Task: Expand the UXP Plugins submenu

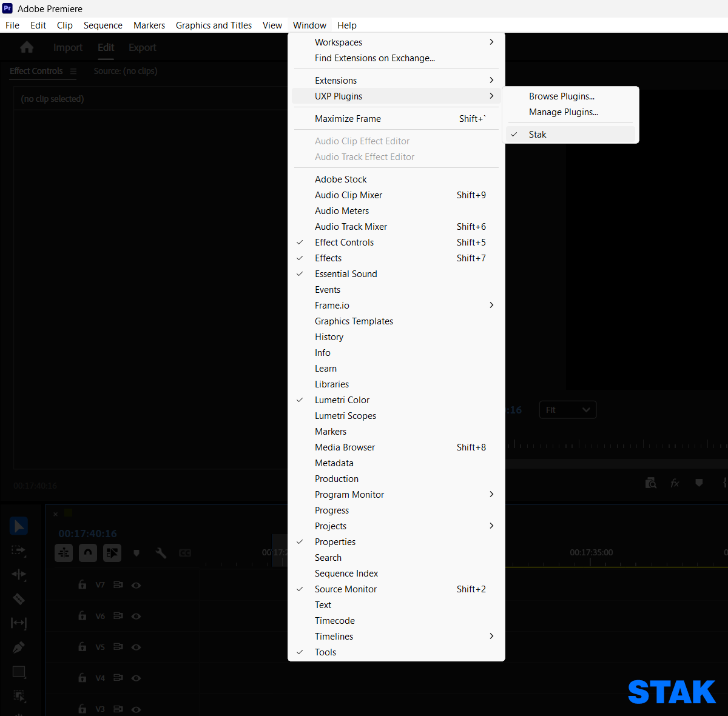Action: [396, 96]
